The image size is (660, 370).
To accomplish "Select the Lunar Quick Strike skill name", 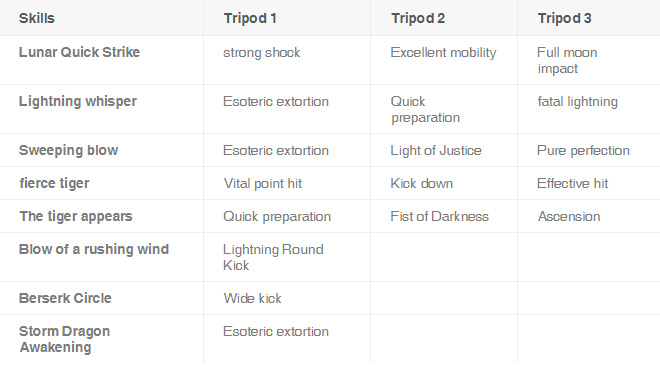I will (x=79, y=52).
